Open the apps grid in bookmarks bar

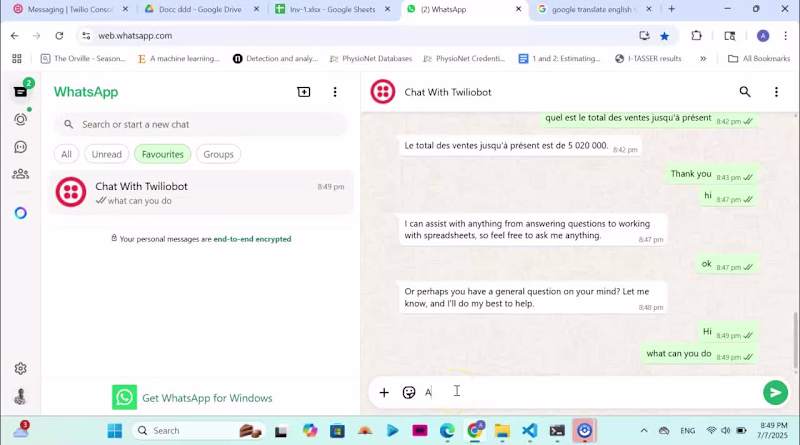pos(17,59)
